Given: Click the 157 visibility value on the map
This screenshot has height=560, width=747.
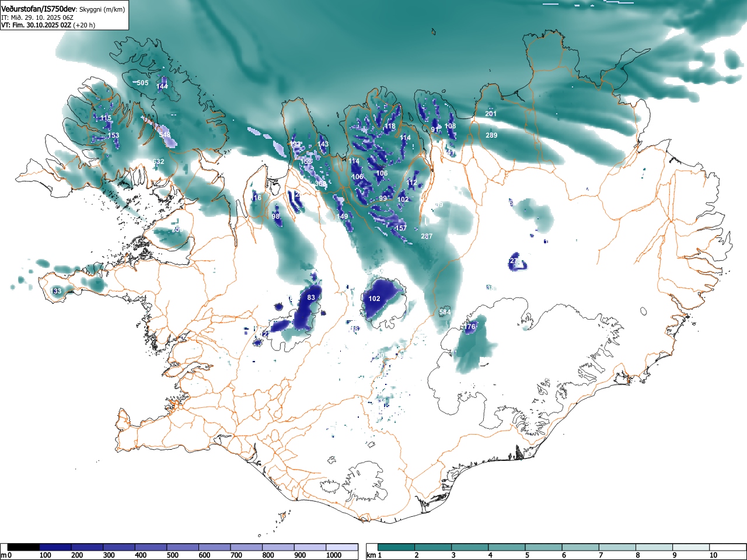Looking at the screenshot, I should pyautogui.click(x=401, y=228).
